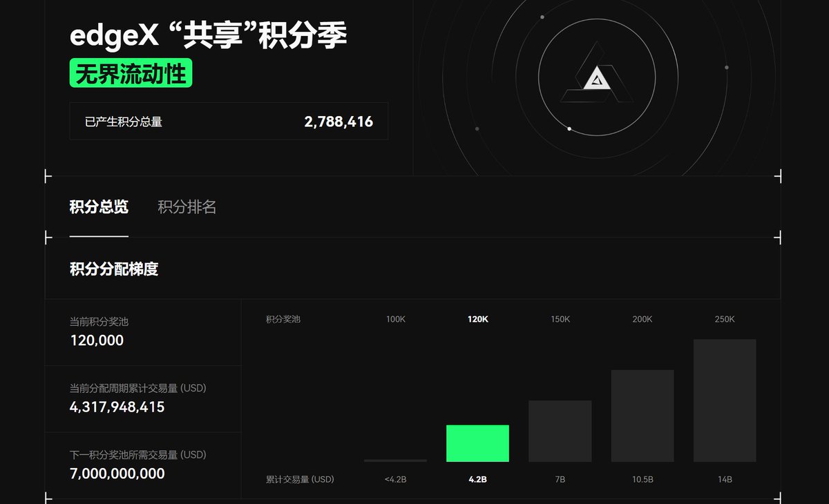Screen dimensions: 829x504
Task: Click the gray bar for the 7B tier
Action: point(560,432)
